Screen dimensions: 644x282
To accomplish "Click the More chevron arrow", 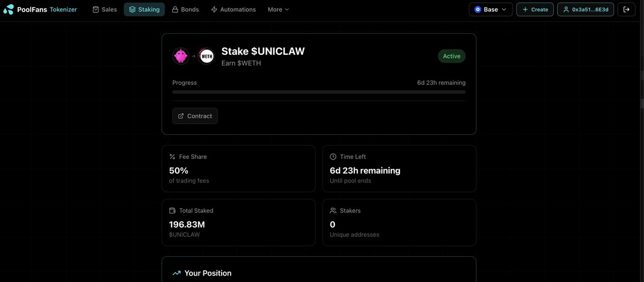I will point(287,10).
